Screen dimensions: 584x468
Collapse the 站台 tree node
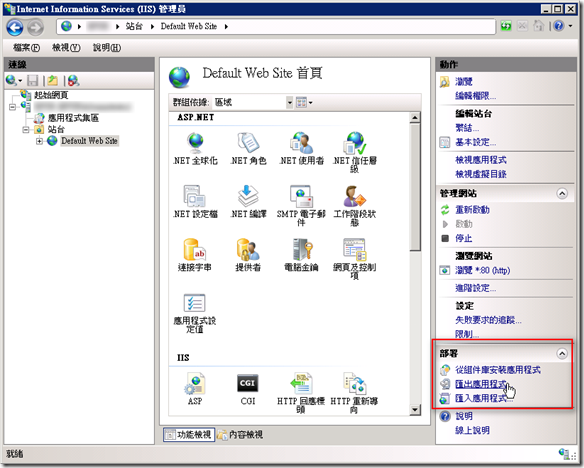point(26,130)
